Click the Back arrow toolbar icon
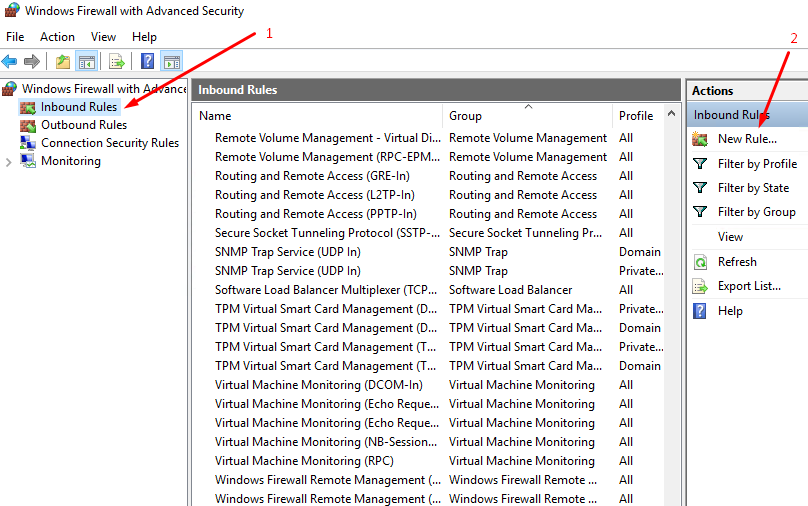Image resolution: width=808 pixels, height=506 pixels. tap(9, 62)
